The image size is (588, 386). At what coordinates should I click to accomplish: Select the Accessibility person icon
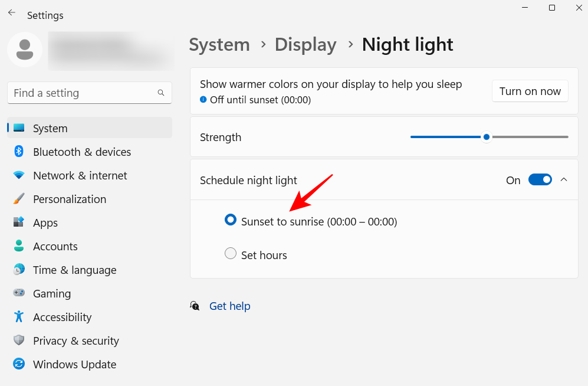point(18,317)
